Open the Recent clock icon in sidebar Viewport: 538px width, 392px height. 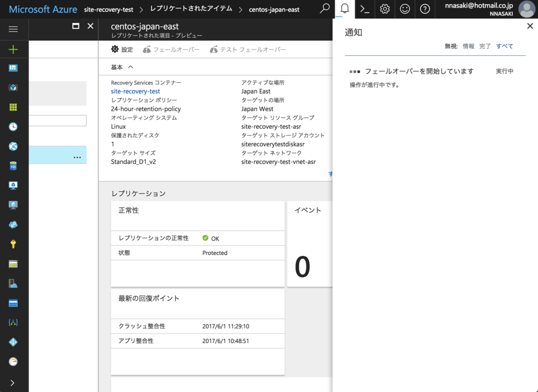tap(13, 127)
